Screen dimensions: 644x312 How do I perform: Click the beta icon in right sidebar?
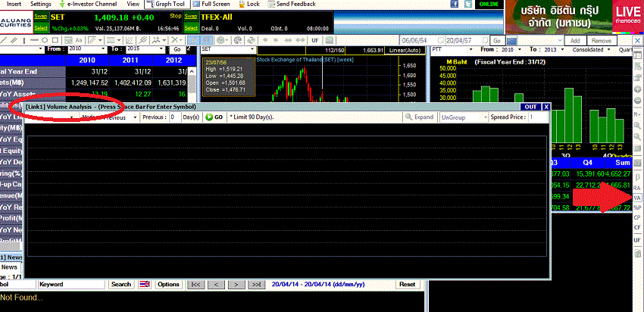[x=637, y=176]
